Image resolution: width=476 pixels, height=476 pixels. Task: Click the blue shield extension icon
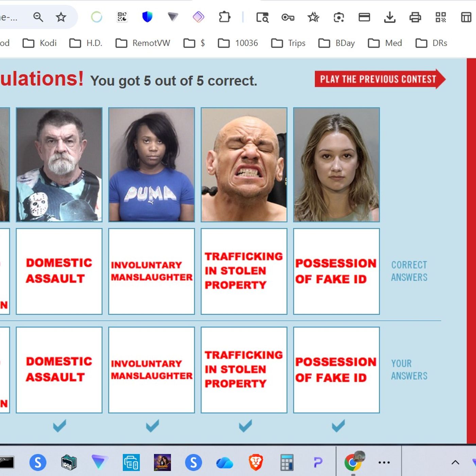pyautogui.click(x=147, y=17)
